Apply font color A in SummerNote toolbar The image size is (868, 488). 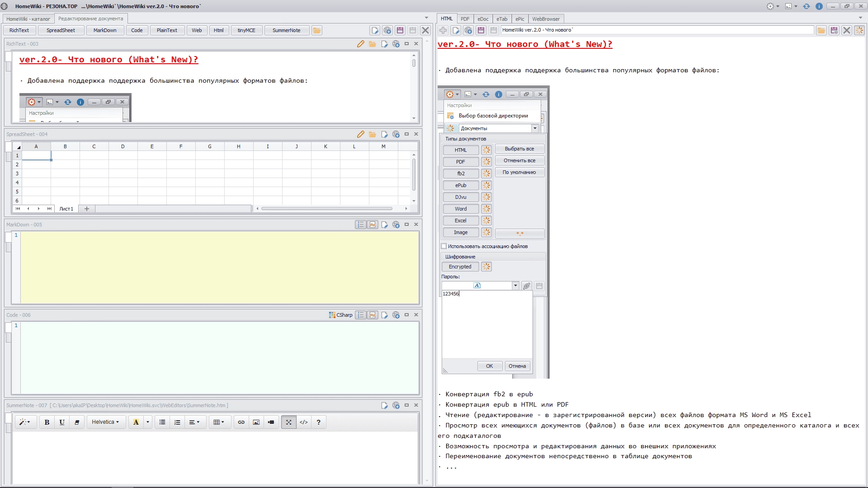(x=136, y=422)
